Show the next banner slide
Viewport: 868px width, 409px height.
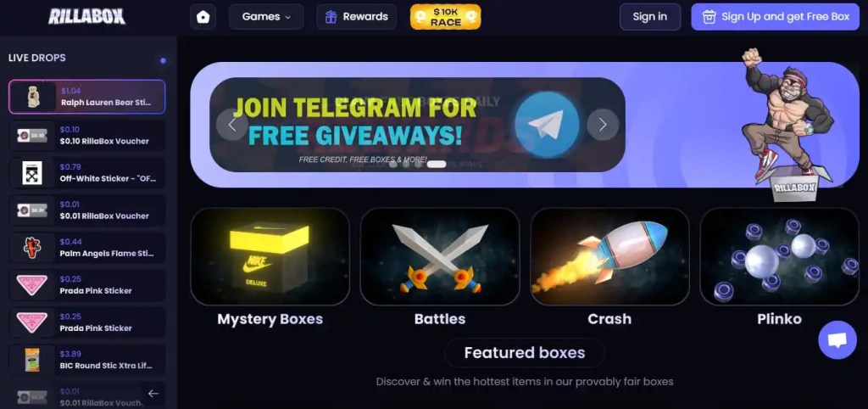pyautogui.click(x=603, y=125)
